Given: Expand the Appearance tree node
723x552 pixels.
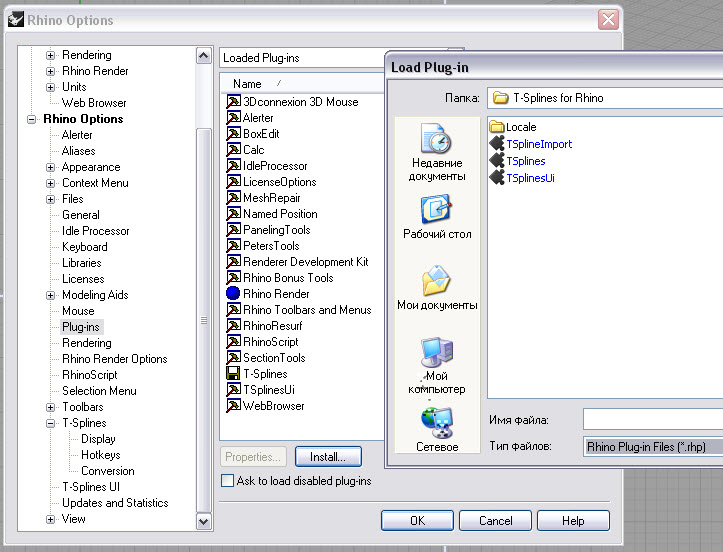Looking at the screenshot, I should click(x=50, y=167).
